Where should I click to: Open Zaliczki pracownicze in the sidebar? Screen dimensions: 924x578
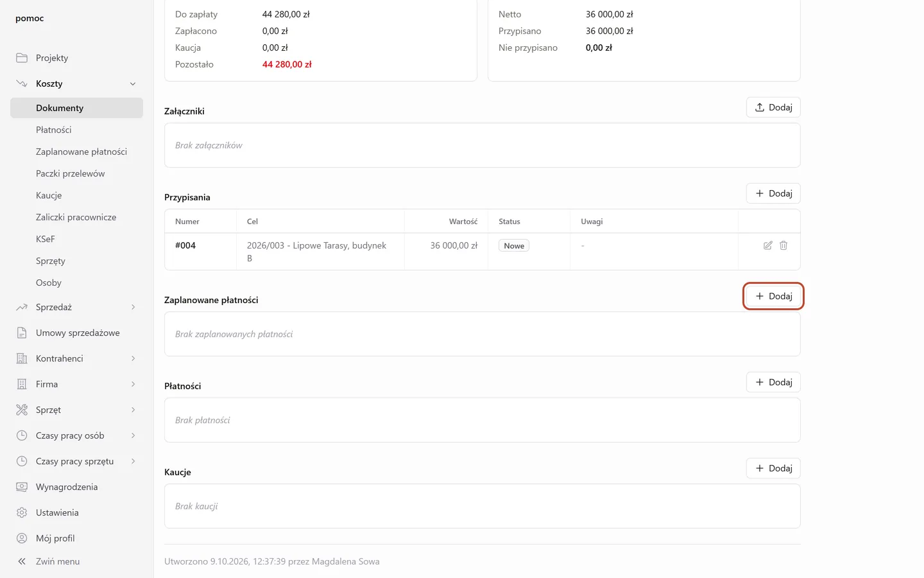point(76,217)
